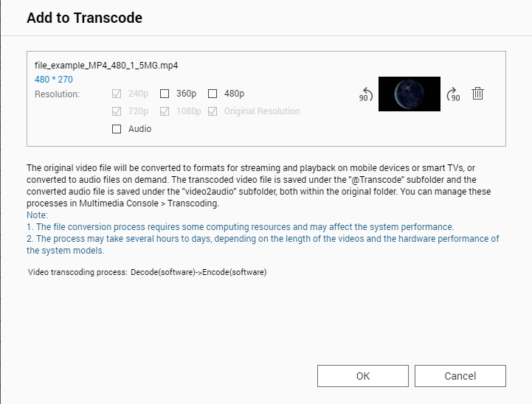
Task: Toggle the disabled 240p checkbox
Action: pyautogui.click(x=117, y=94)
